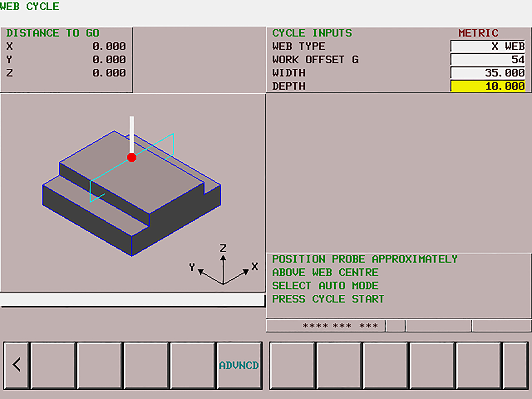Click the Z distance-to-go value
The height and width of the screenshot is (399, 532).
109,73
